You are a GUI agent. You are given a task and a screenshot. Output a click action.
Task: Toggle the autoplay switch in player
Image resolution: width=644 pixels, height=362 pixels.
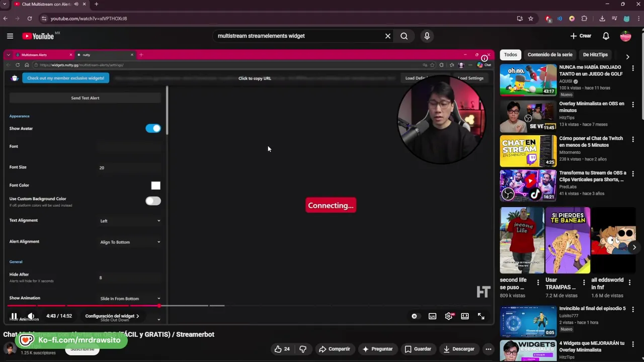pos(414,316)
